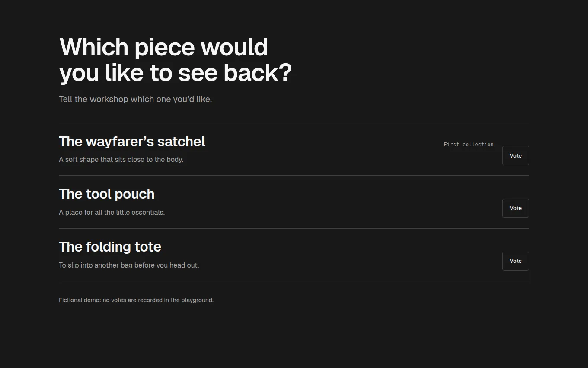The height and width of the screenshot is (368, 588).
Task: Vote for The tool pouch
Action: 515,208
